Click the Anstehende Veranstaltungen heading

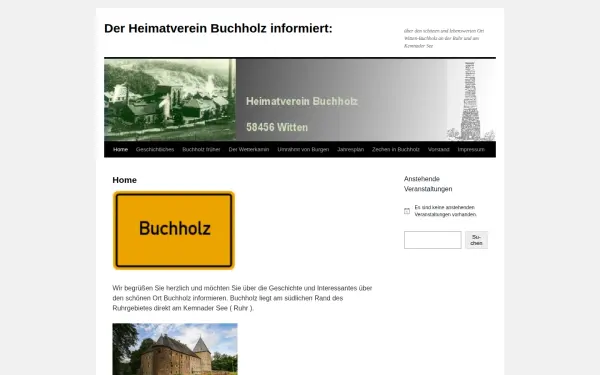pyautogui.click(x=428, y=184)
